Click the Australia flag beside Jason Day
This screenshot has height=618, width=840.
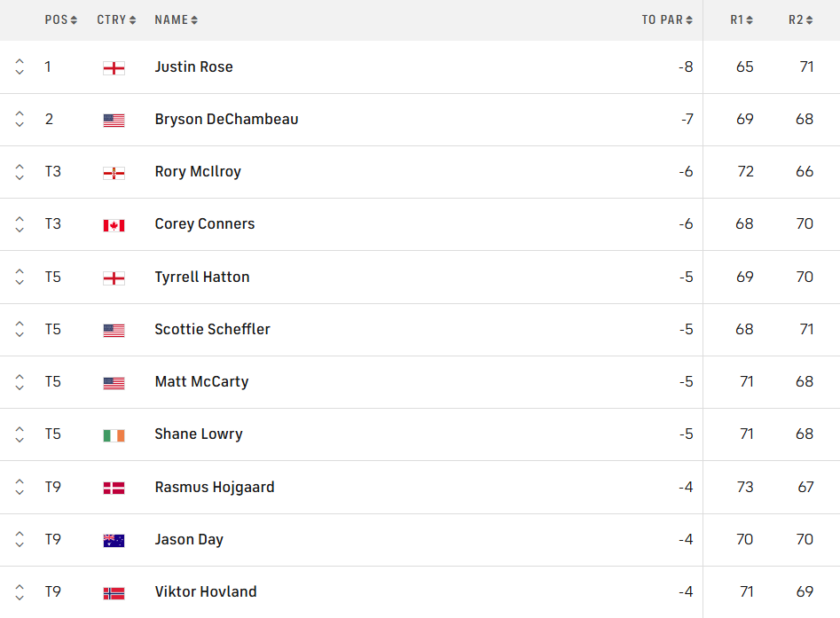(114, 540)
